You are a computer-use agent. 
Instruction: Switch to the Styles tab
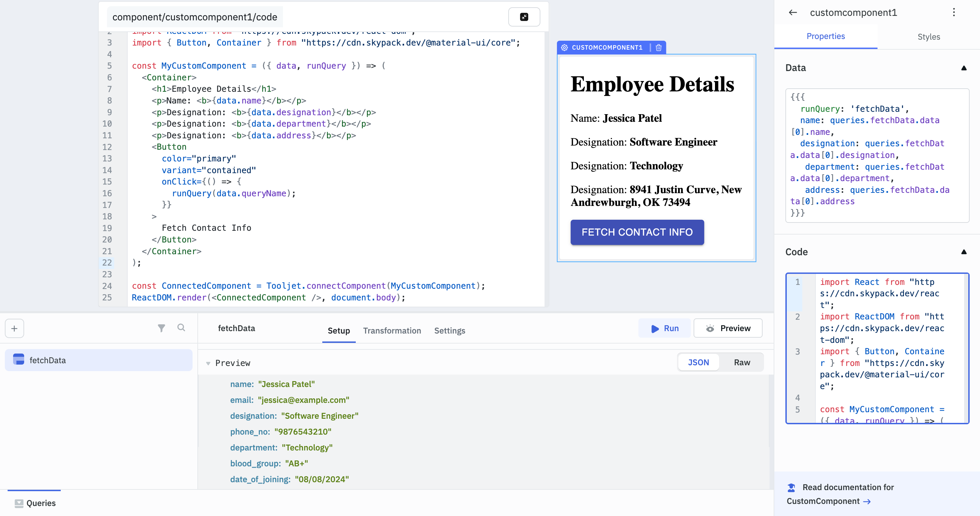click(929, 37)
